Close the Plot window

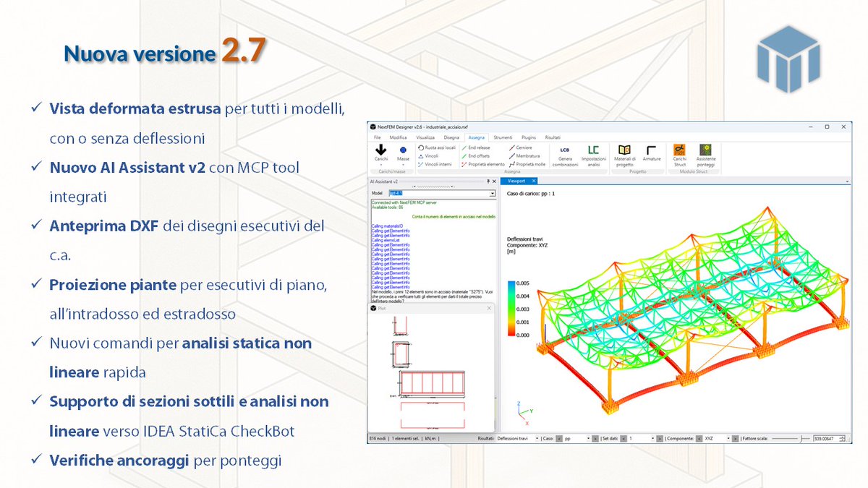point(489,308)
